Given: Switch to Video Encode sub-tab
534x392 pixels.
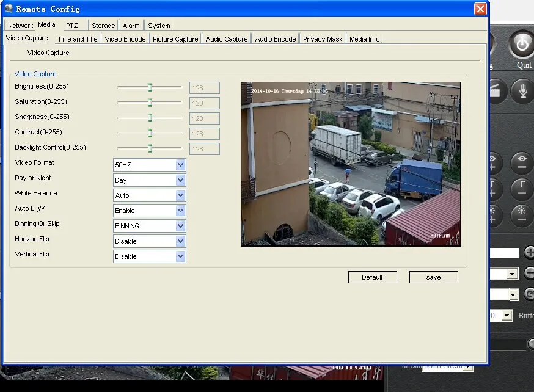Looking at the screenshot, I should pyautogui.click(x=125, y=39).
